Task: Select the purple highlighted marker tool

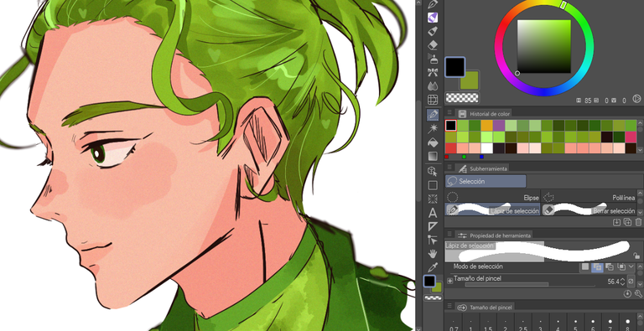Action: 433,18
